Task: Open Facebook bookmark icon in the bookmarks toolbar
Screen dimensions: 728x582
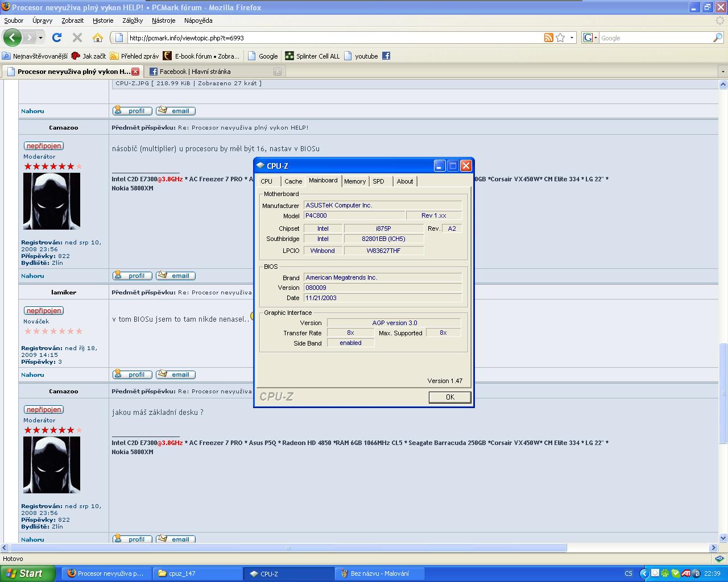Action: click(x=386, y=56)
